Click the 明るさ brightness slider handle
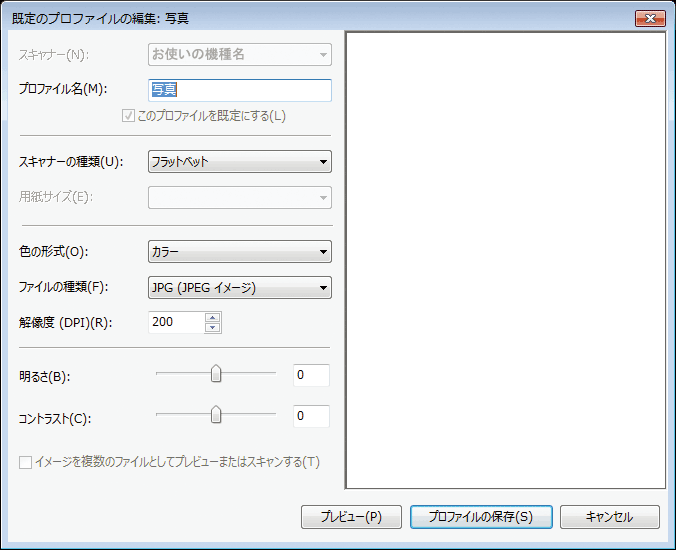 (x=215, y=374)
